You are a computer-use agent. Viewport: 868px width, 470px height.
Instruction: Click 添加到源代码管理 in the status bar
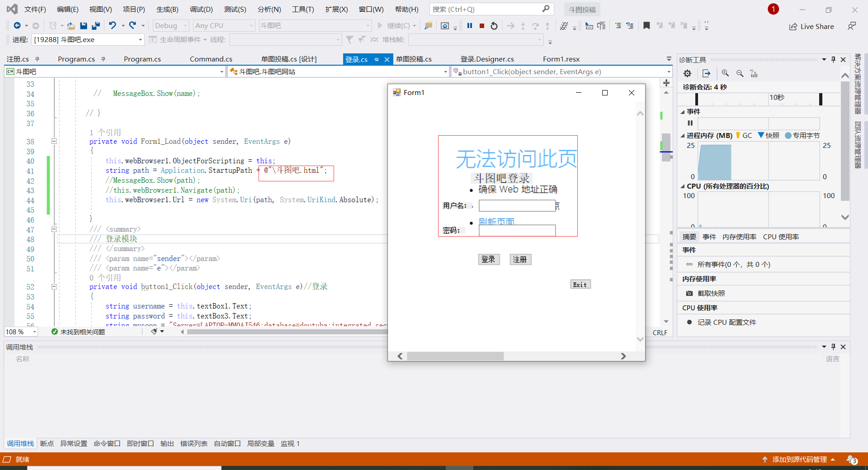[799, 460]
